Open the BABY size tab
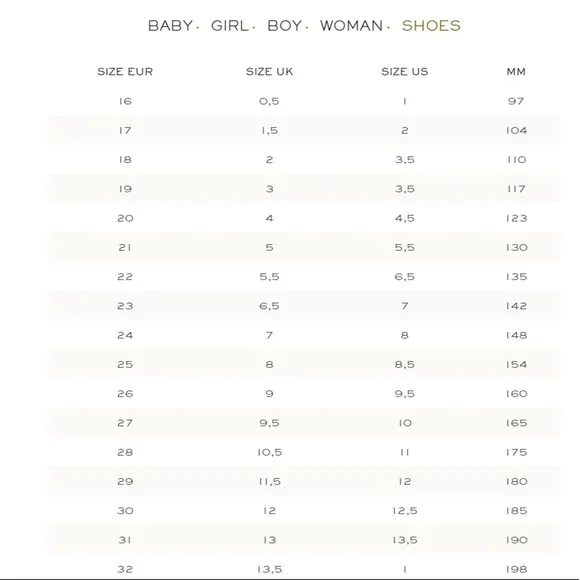The image size is (580, 580). pos(170,26)
